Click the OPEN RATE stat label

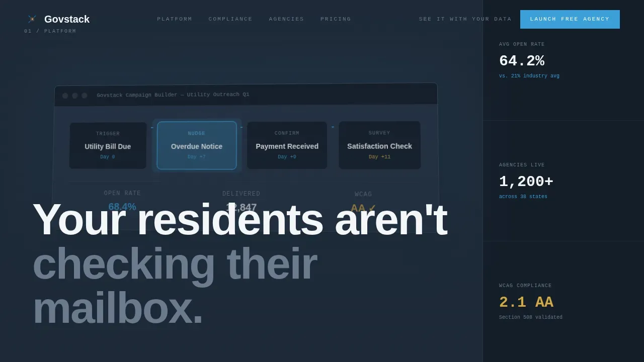point(122,193)
